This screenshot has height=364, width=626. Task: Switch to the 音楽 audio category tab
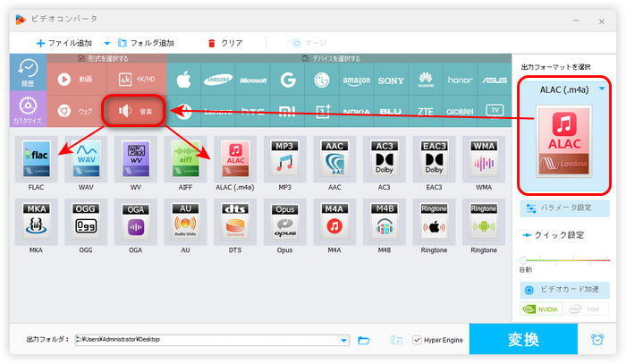point(134,111)
